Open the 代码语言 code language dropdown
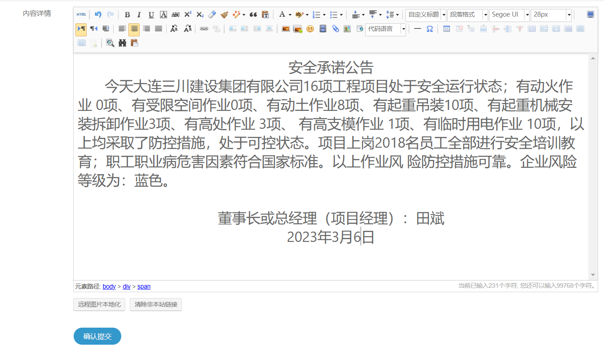 click(385, 29)
